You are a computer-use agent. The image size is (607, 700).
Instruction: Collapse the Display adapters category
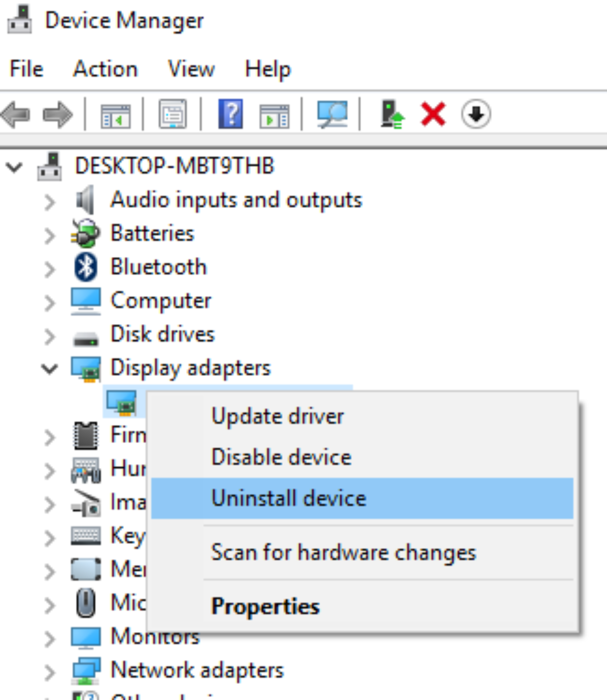(50, 368)
